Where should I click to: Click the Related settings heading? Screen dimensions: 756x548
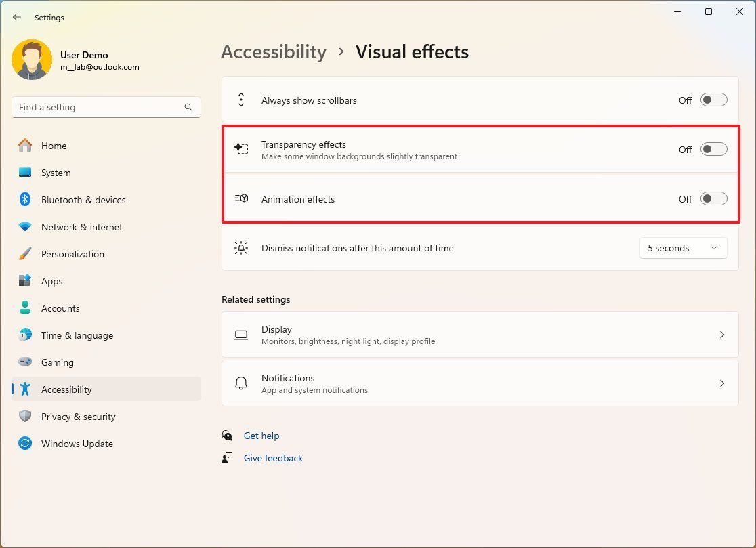coord(255,299)
